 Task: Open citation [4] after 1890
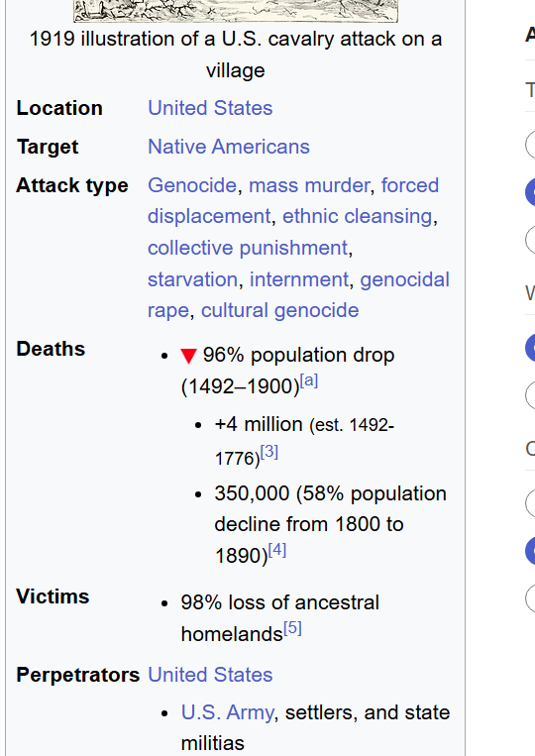click(277, 550)
